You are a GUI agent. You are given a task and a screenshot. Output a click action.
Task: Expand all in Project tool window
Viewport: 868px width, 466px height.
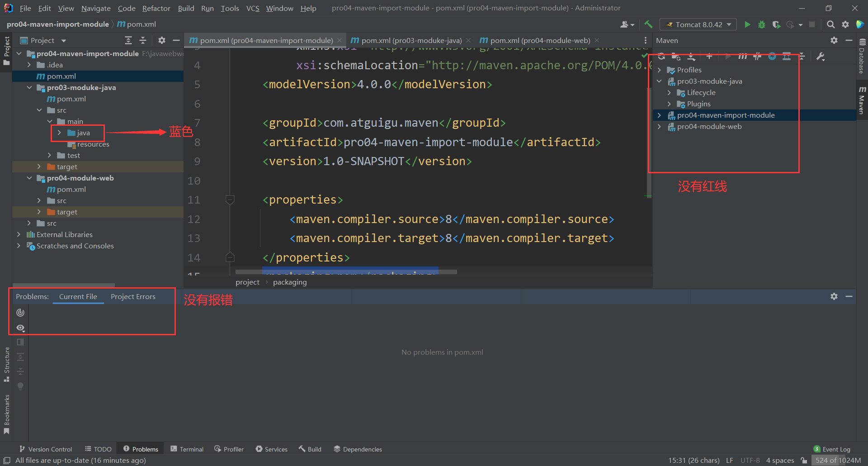point(128,40)
